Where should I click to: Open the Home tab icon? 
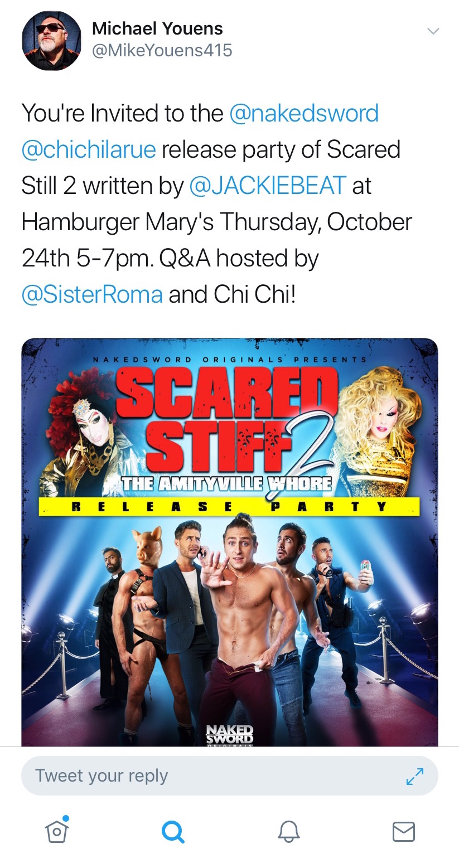[56, 831]
